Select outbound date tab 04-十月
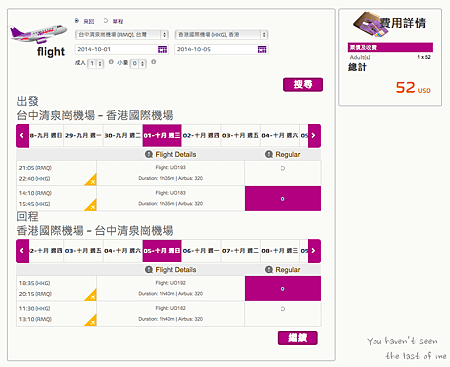450x367 pixels. point(280,136)
